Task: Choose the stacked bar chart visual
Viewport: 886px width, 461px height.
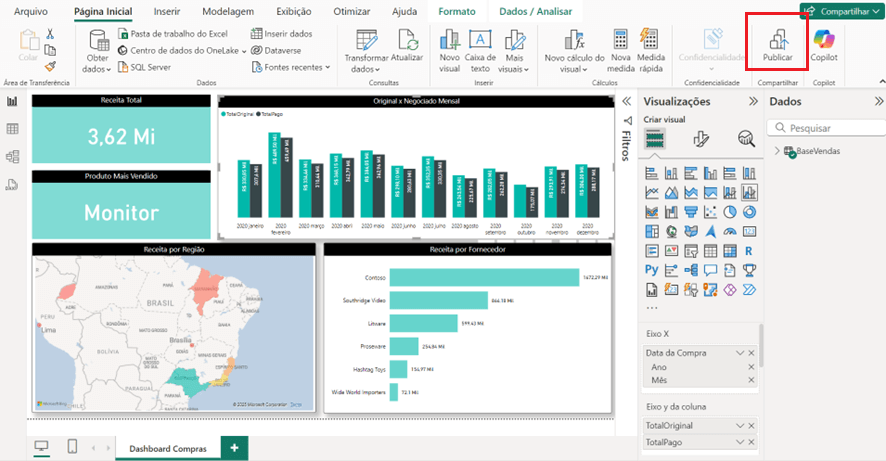Action: (x=652, y=173)
